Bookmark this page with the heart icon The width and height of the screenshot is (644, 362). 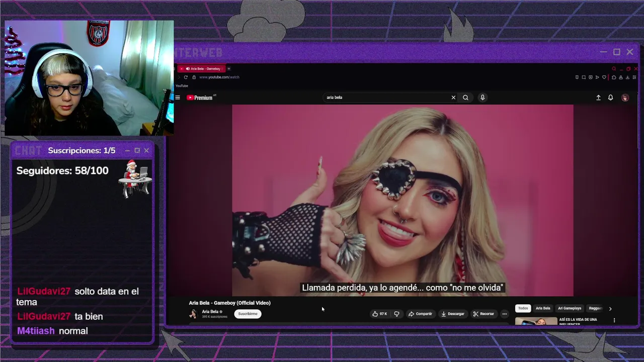(604, 77)
